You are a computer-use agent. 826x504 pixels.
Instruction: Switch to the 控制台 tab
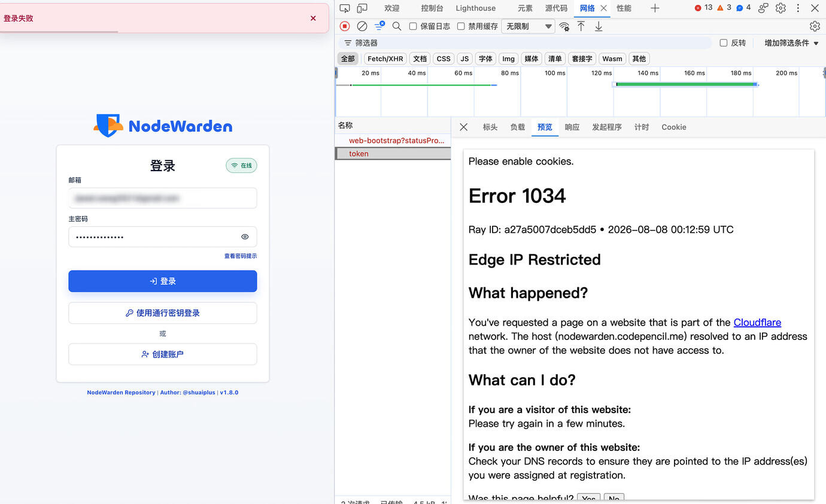(x=432, y=8)
